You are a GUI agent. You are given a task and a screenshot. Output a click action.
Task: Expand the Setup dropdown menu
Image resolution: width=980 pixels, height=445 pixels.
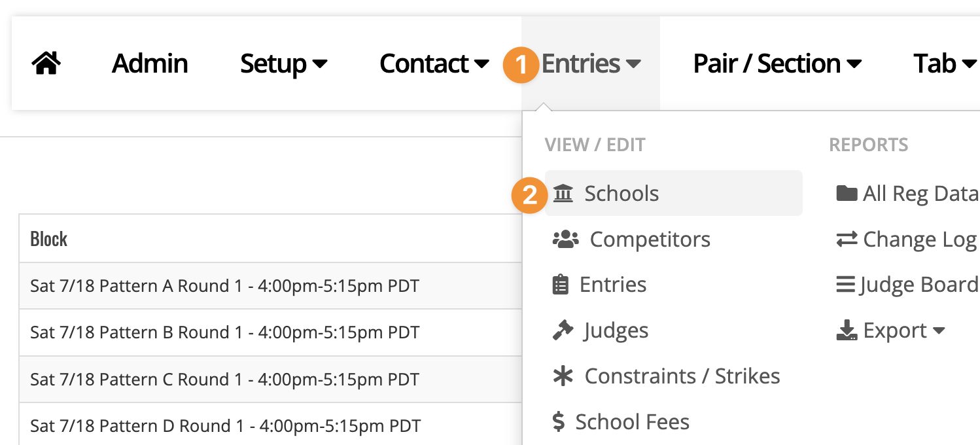[283, 63]
